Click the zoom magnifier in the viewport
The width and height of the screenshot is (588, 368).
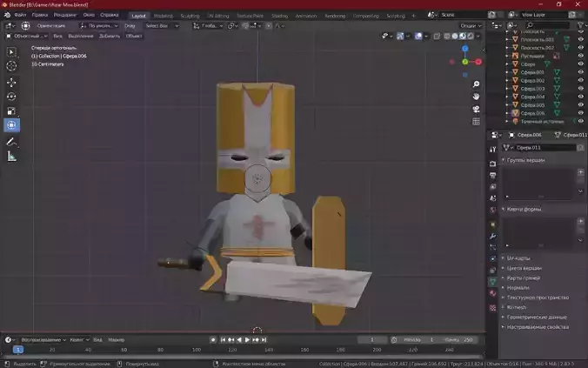click(x=476, y=84)
